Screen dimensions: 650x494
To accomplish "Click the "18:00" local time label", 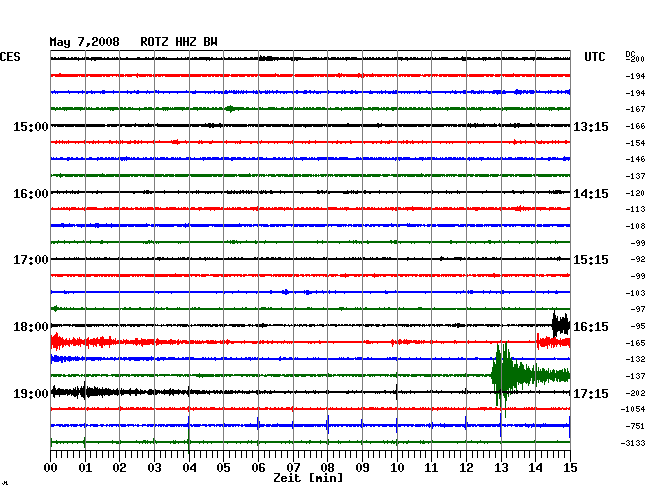I will click(x=31, y=327).
